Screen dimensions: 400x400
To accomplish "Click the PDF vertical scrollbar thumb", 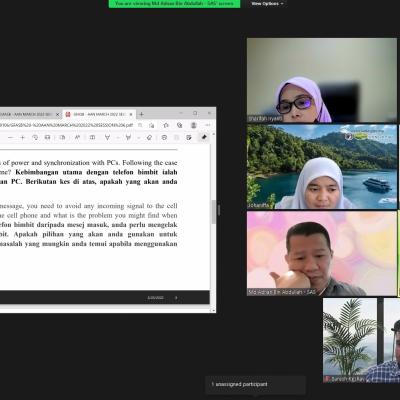I will (x=213, y=212).
